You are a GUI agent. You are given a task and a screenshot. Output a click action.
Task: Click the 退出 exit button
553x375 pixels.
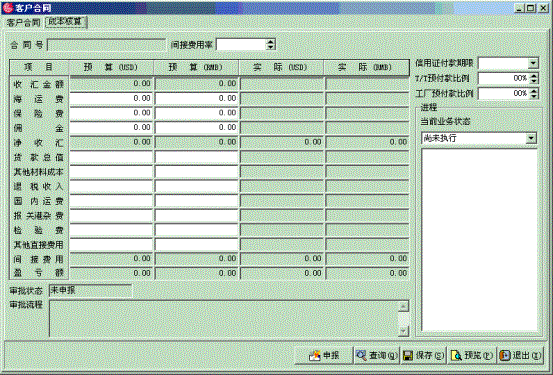(x=520, y=355)
